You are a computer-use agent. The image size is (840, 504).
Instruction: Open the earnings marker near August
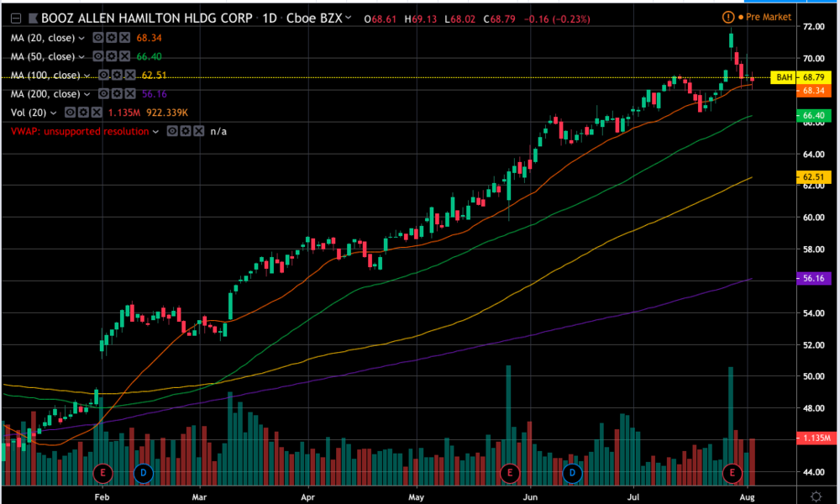pyautogui.click(x=732, y=473)
